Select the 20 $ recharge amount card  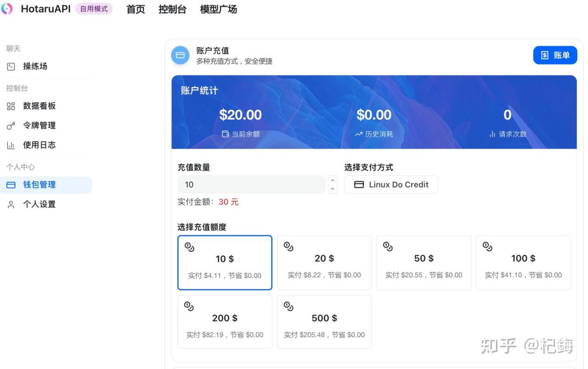(324, 263)
